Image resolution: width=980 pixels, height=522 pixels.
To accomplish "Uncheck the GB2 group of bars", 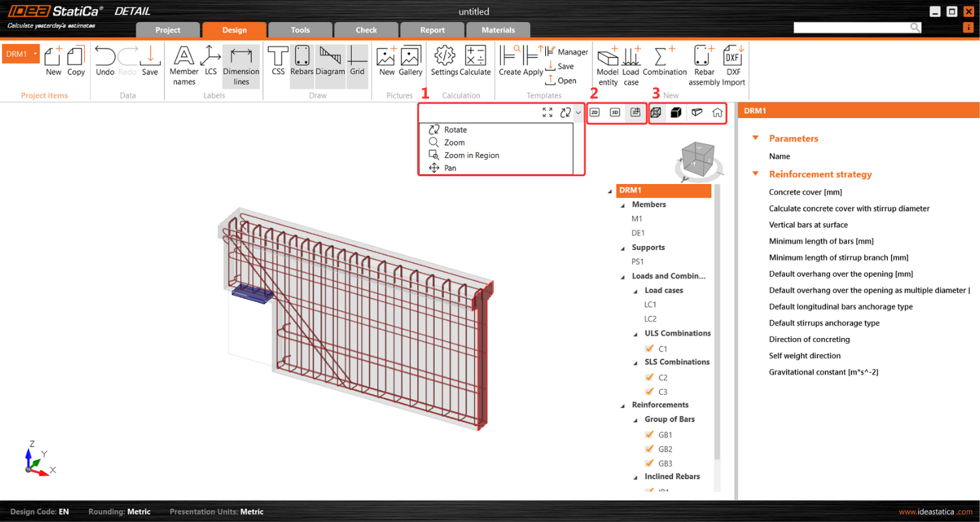I will (650, 449).
